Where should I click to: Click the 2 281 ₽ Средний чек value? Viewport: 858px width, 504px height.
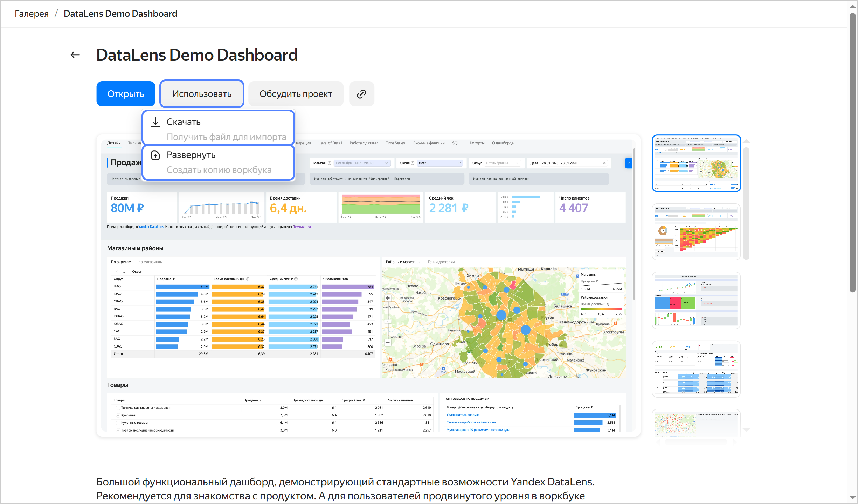pyautogui.click(x=449, y=208)
